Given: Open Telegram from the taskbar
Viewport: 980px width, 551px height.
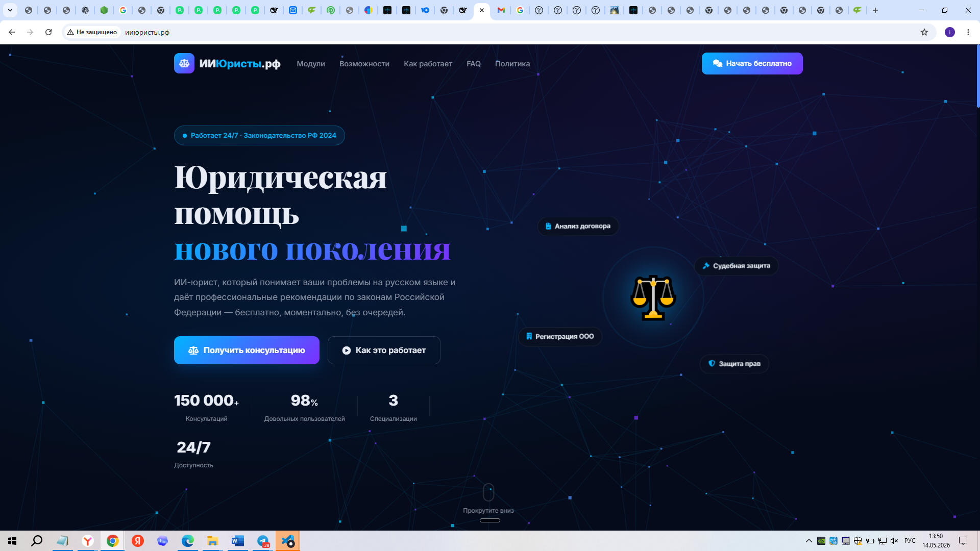Looking at the screenshot, I should tap(263, 541).
